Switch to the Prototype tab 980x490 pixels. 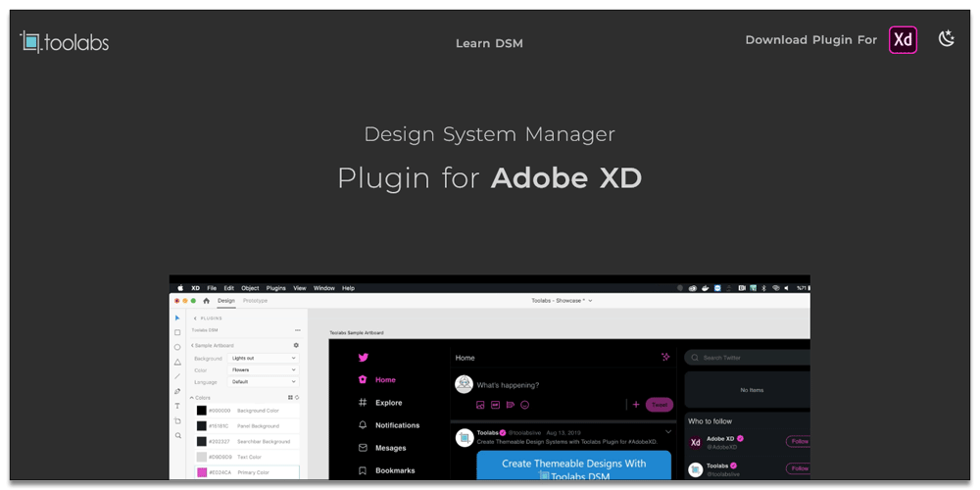[255, 301]
